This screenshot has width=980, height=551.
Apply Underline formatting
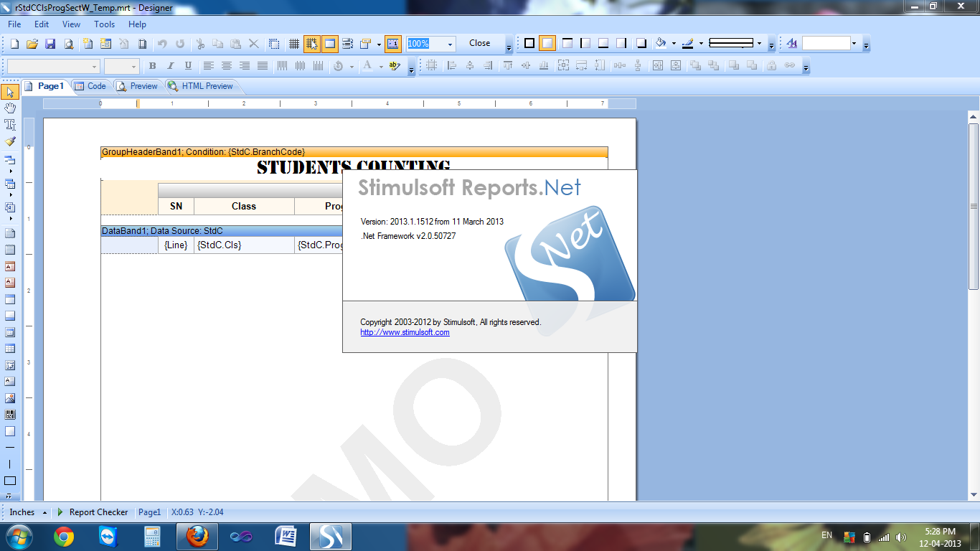pyautogui.click(x=188, y=66)
